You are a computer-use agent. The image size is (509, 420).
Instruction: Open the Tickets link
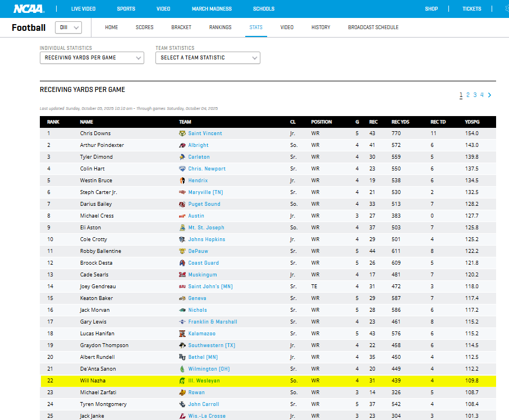coord(471,9)
